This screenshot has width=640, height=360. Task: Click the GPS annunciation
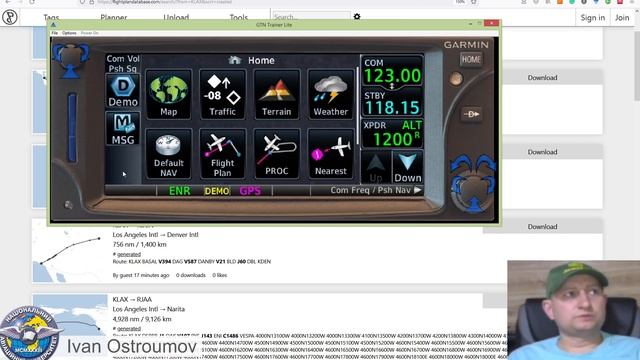[x=250, y=191]
